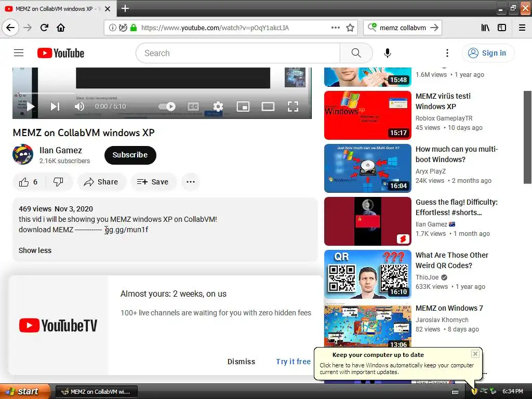Dislike the video thumbs down
The image size is (532, 399).
58,182
